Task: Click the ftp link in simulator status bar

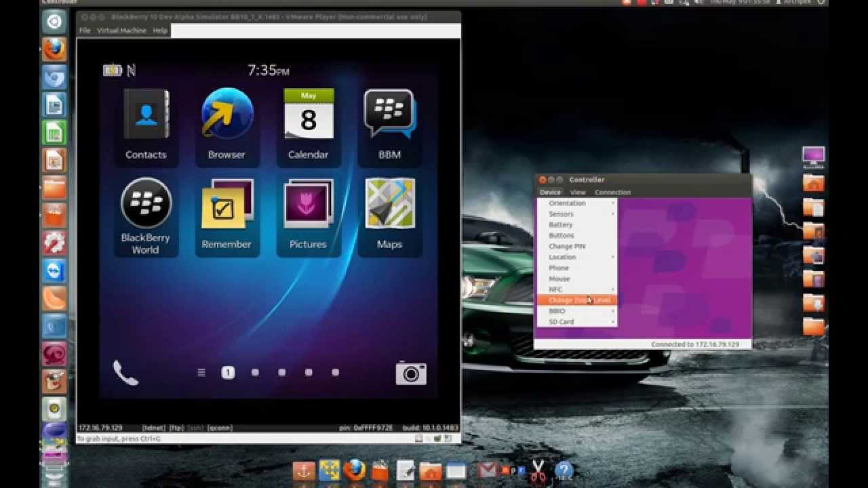Action: (x=176, y=428)
